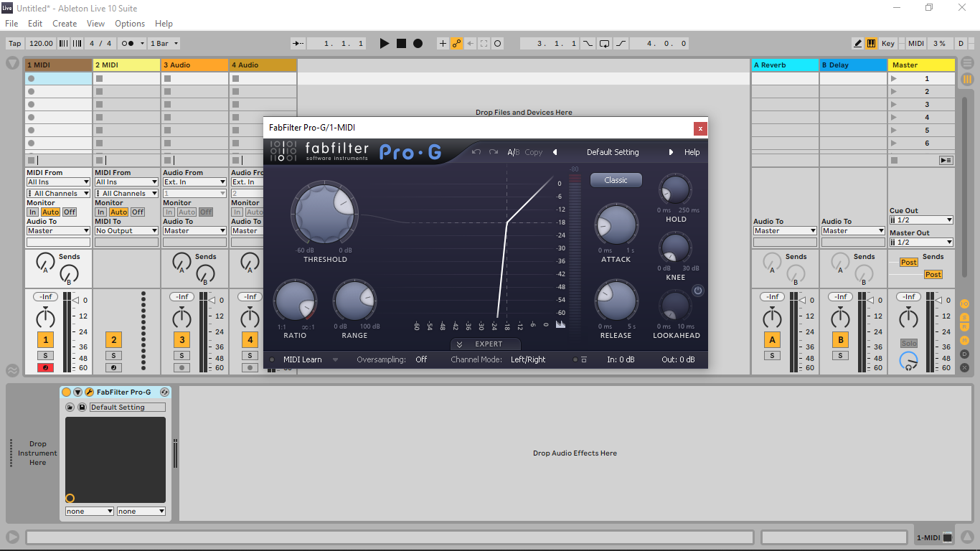The image size is (980, 551).
Task: Toggle the MIDI Arrangement Overdub plus button
Action: point(443,44)
